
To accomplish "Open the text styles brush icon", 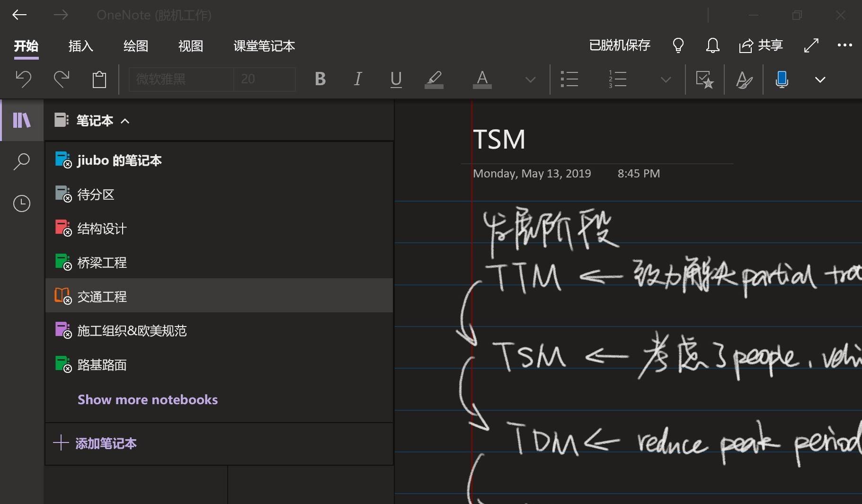I will (744, 79).
